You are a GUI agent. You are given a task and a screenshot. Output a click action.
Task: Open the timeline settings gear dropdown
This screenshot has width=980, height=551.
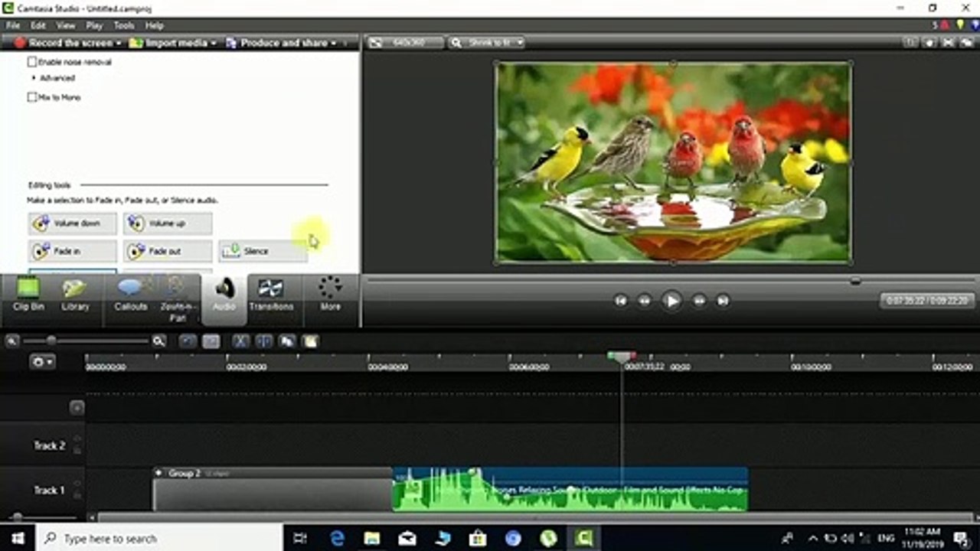[x=42, y=362]
